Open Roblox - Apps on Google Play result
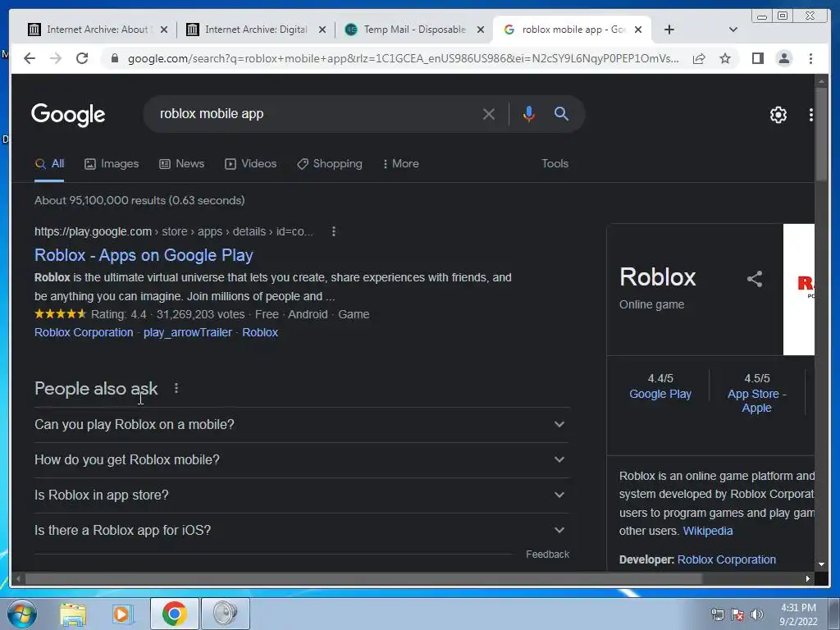Viewport: 840px width, 630px height. pyautogui.click(x=144, y=255)
